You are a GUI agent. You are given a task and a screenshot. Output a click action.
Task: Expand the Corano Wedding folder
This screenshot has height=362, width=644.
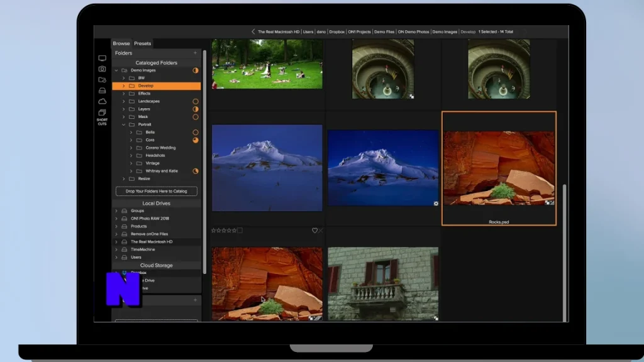(x=131, y=148)
